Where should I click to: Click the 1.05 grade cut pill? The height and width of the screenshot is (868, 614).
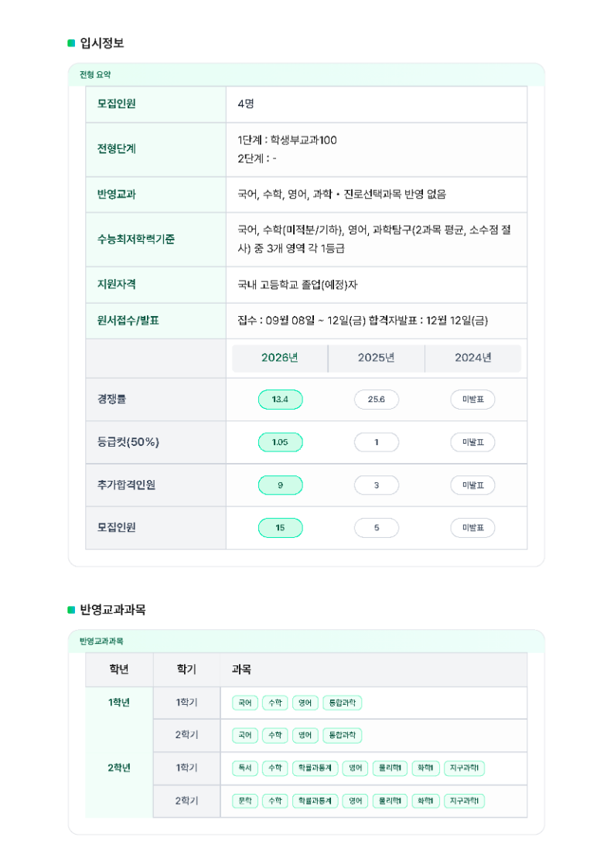[280, 442]
